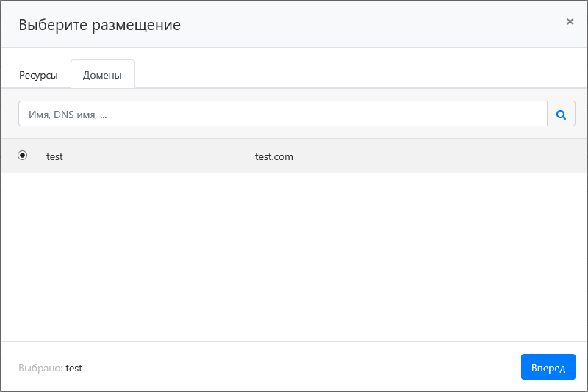Click selected value 'test' in footer
Screen dimensions: 588x392
pyautogui.click(x=74, y=368)
